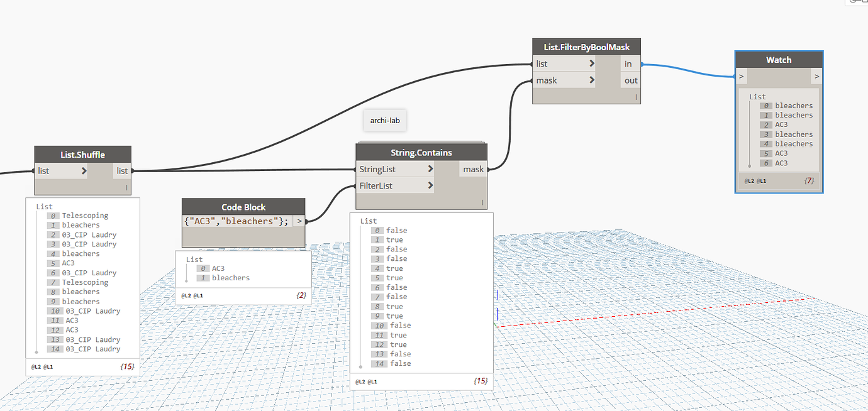Click the list output port on List.Shuffle

pos(122,170)
